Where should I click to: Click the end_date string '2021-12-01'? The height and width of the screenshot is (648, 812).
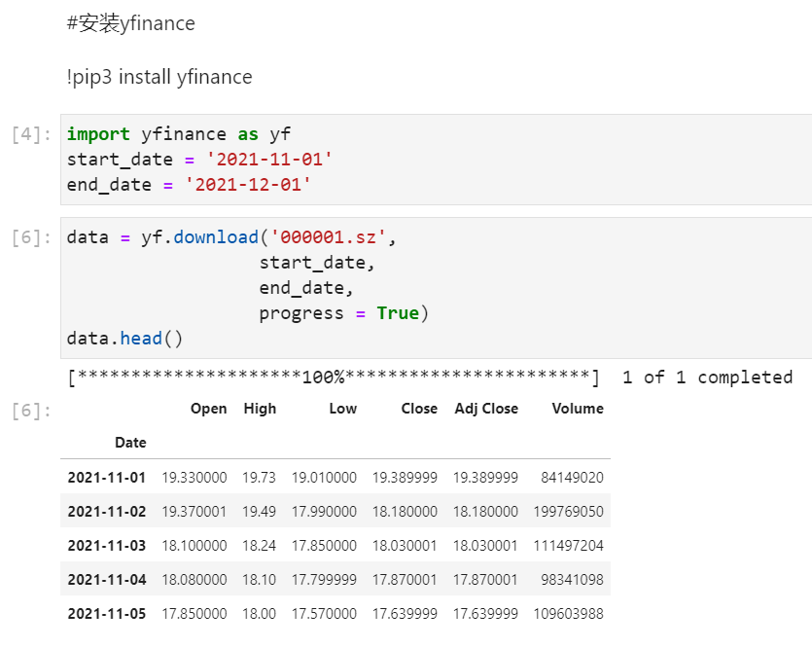[x=250, y=184]
